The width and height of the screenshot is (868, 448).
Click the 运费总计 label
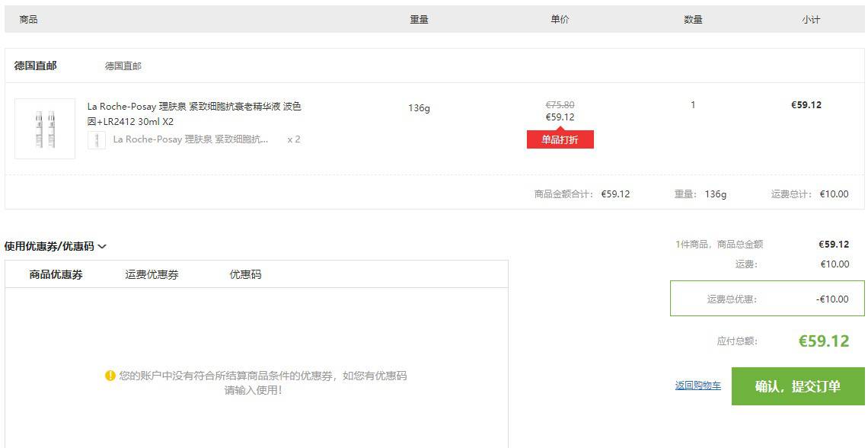pyautogui.click(x=792, y=194)
